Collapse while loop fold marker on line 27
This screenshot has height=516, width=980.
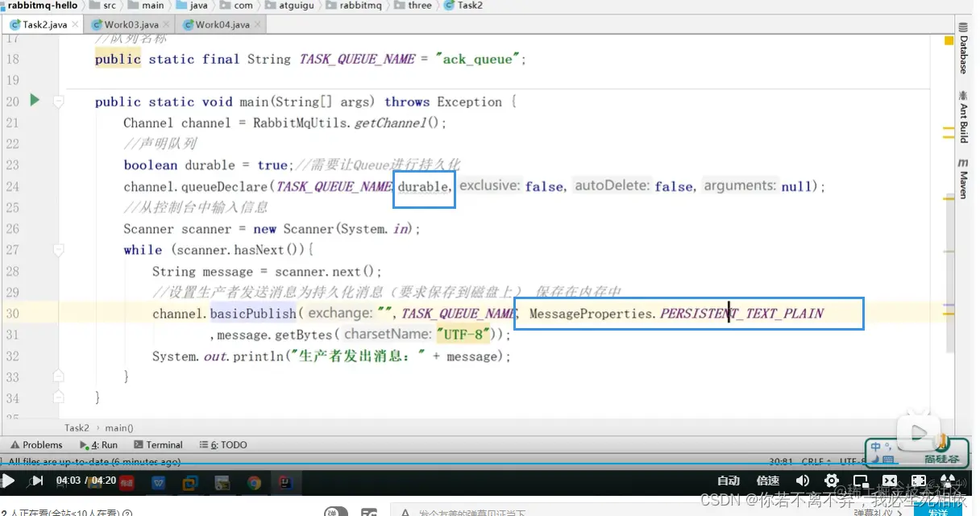[x=58, y=250]
